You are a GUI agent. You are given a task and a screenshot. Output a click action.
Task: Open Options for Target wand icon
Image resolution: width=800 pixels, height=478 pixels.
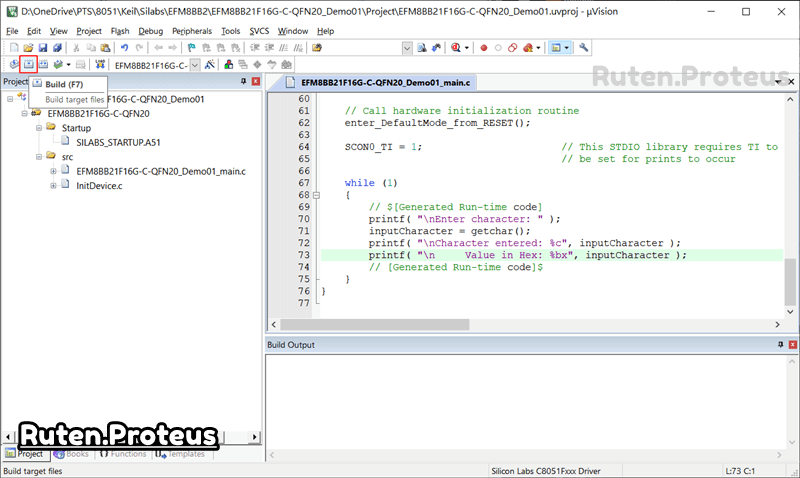pos(209,64)
